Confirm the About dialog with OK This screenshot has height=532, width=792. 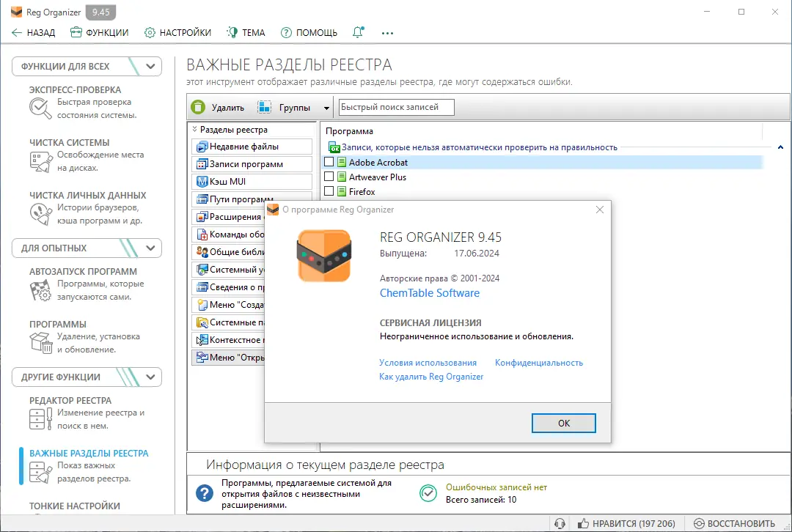coord(564,423)
